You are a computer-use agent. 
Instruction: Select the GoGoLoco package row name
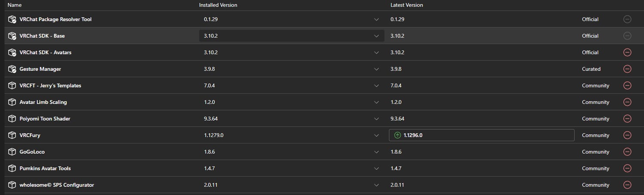(x=32, y=152)
